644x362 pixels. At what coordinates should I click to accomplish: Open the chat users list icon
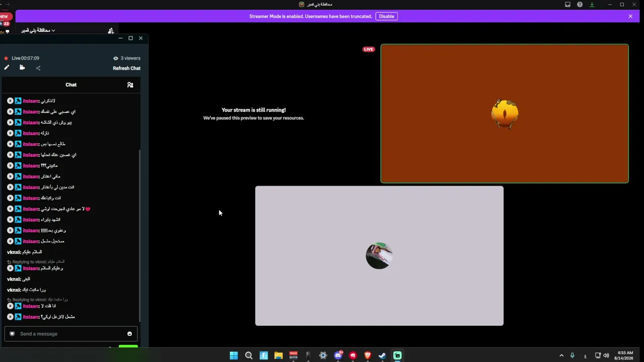130,85
